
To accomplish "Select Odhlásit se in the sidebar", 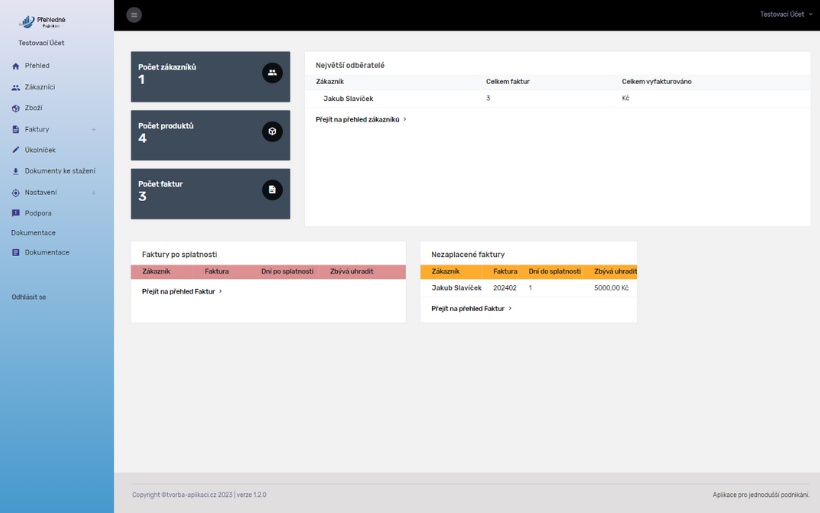I will pos(29,297).
